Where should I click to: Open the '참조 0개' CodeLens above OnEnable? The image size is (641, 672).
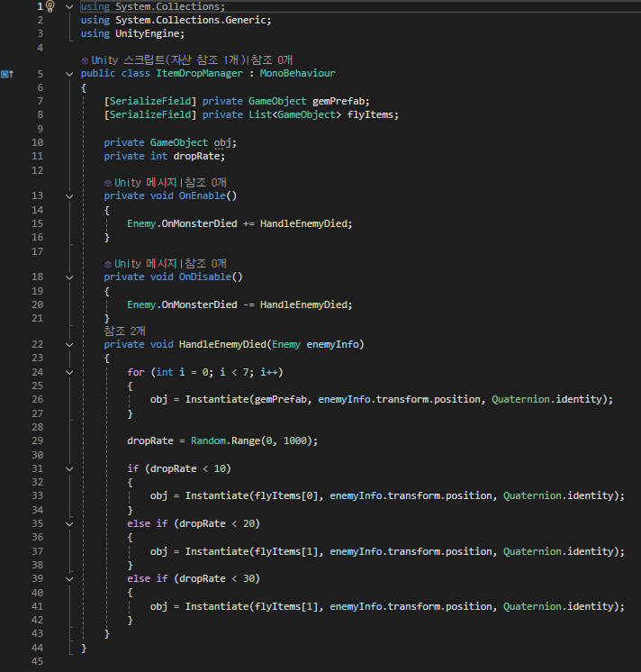point(205,183)
